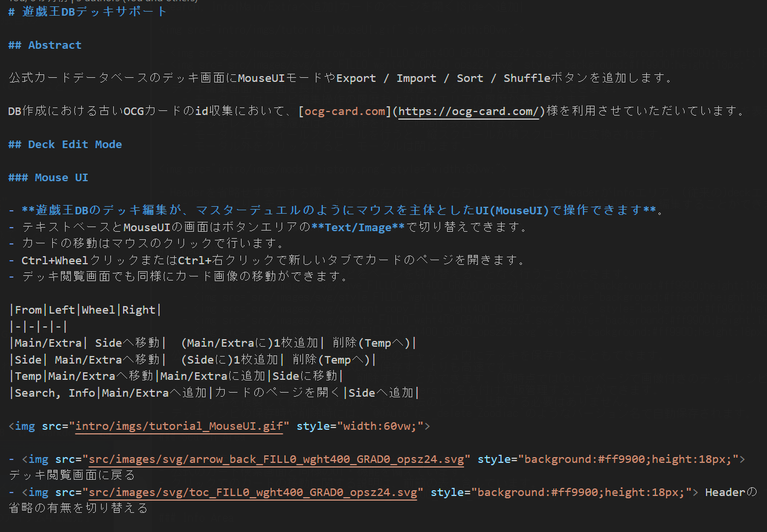The image size is (767, 532).
Task: Click the bold 'Text/Image' text
Action: (358, 227)
